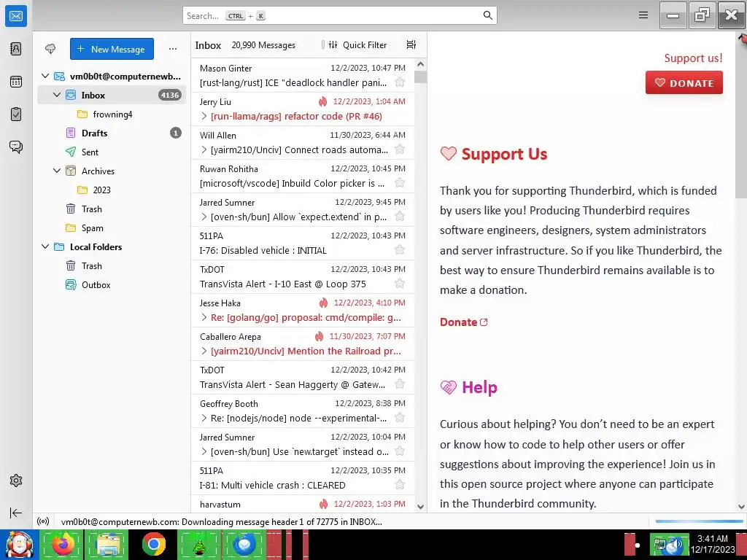The height and width of the screenshot is (560, 747).
Task: Click Thunderbird taskbar icon
Action: [245, 544]
